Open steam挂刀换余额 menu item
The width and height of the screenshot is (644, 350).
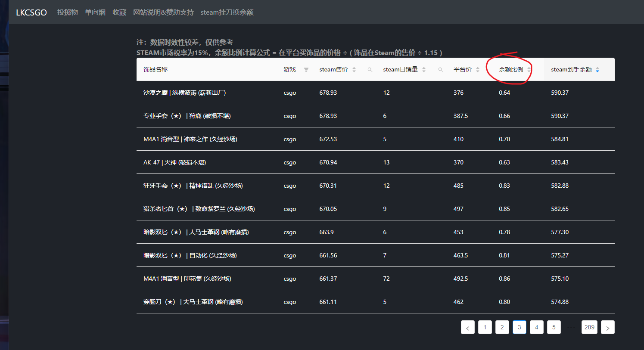(x=227, y=12)
